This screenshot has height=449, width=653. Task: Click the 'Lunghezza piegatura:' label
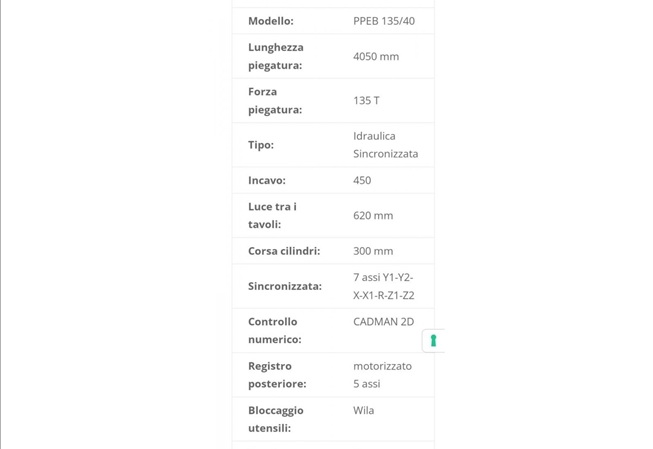coord(276,56)
